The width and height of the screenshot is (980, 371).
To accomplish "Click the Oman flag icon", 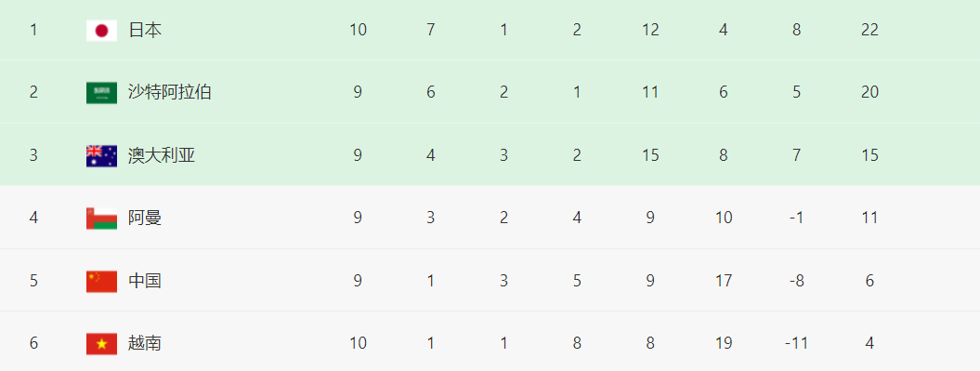I will 101,219.
